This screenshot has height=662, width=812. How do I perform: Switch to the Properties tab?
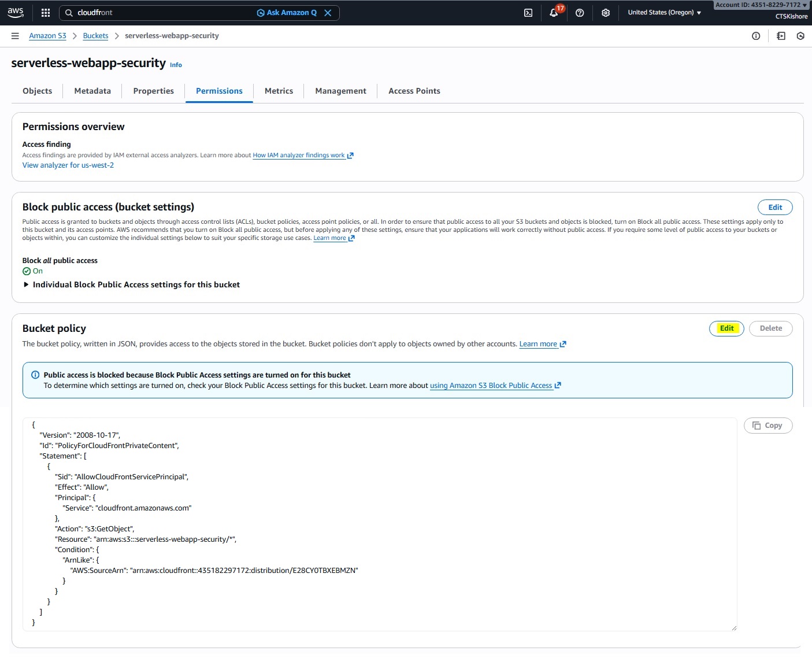pos(153,91)
